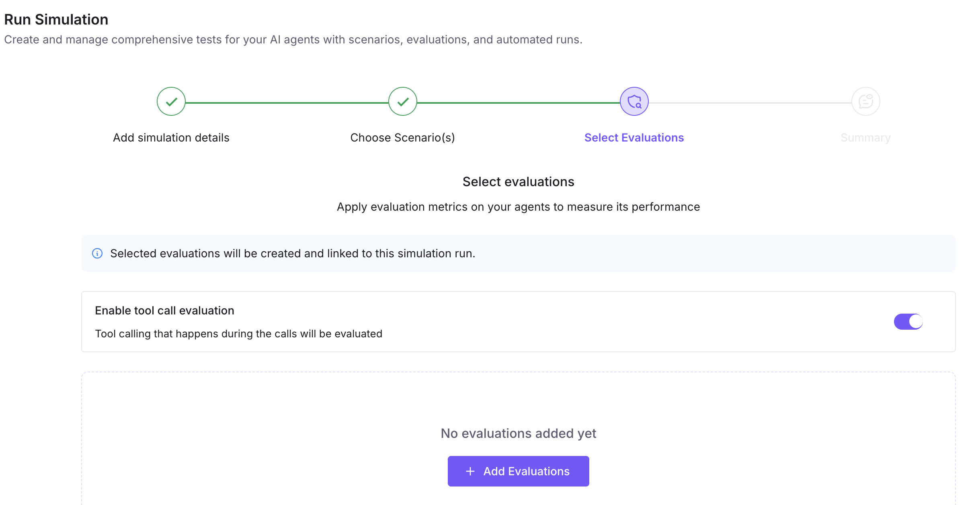Click the completed checkmark for Add simulation details
Viewport: 980px width, 505px height.
171,101
